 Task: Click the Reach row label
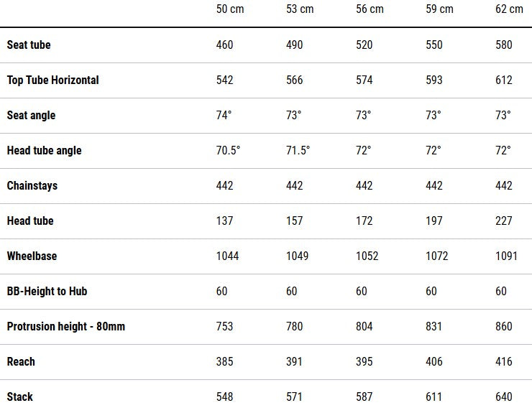pos(21,361)
